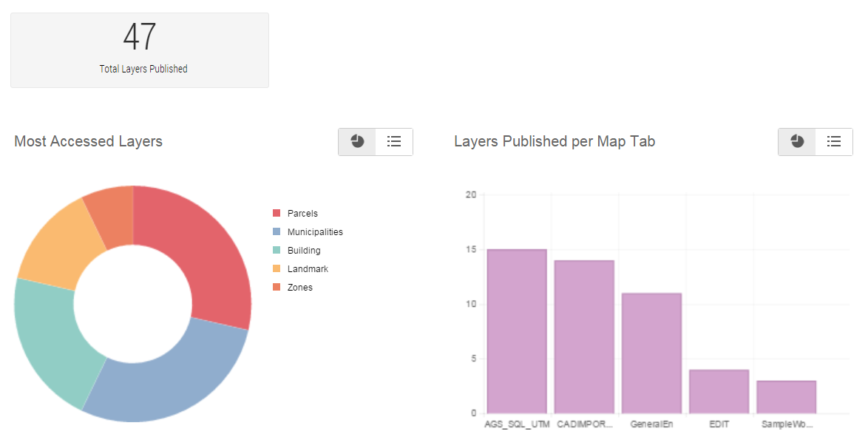The image size is (868, 437).
Task: Click the AGS_SQL_UTM bar
Action: click(x=517, y=331)
